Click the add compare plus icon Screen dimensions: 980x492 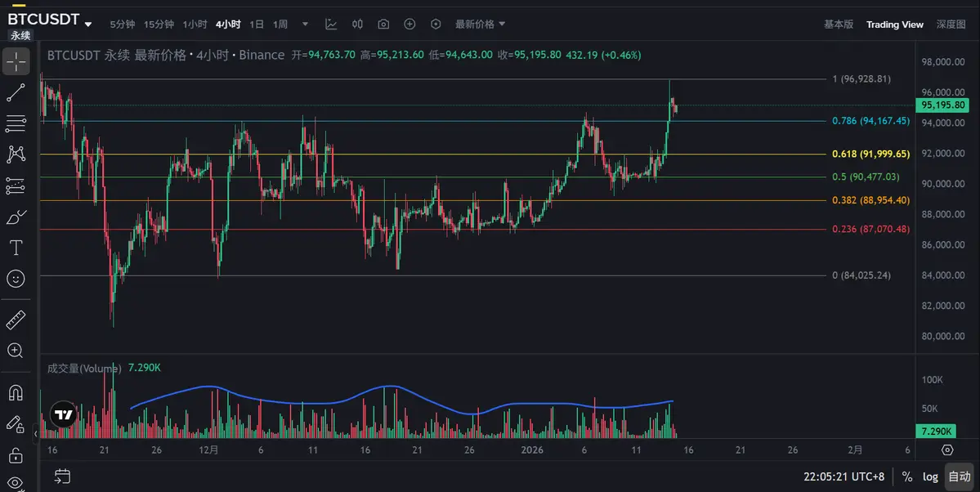(x=409, y=25)
